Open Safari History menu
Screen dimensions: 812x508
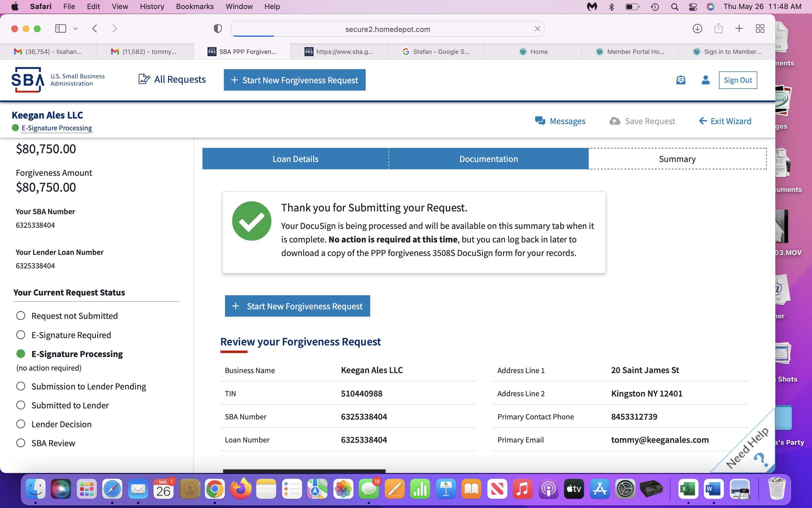[152, 6]
